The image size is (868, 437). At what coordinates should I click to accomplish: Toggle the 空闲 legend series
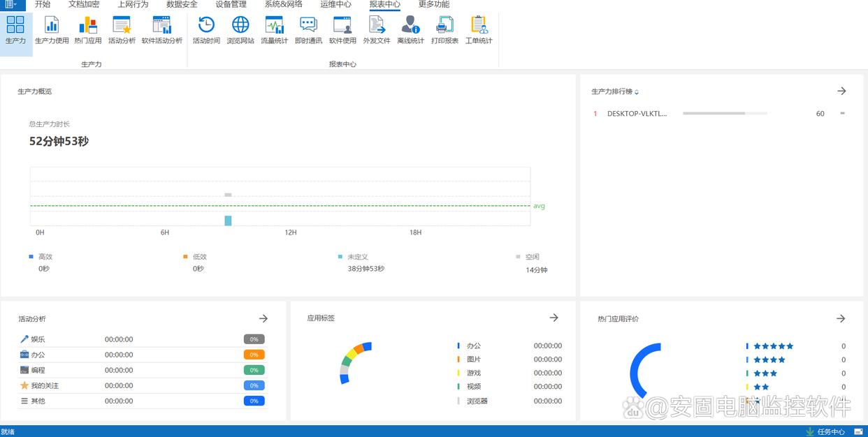pos(528,257)
